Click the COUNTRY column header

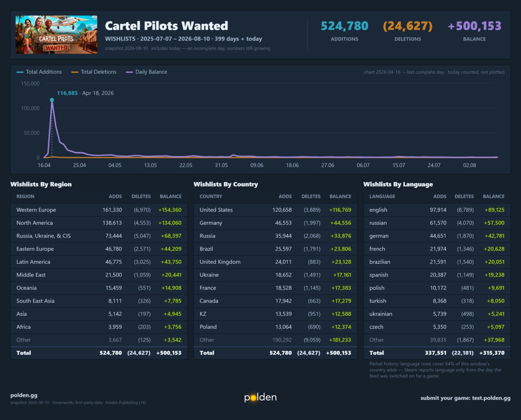pyautogui.click(x=211, y=196)
